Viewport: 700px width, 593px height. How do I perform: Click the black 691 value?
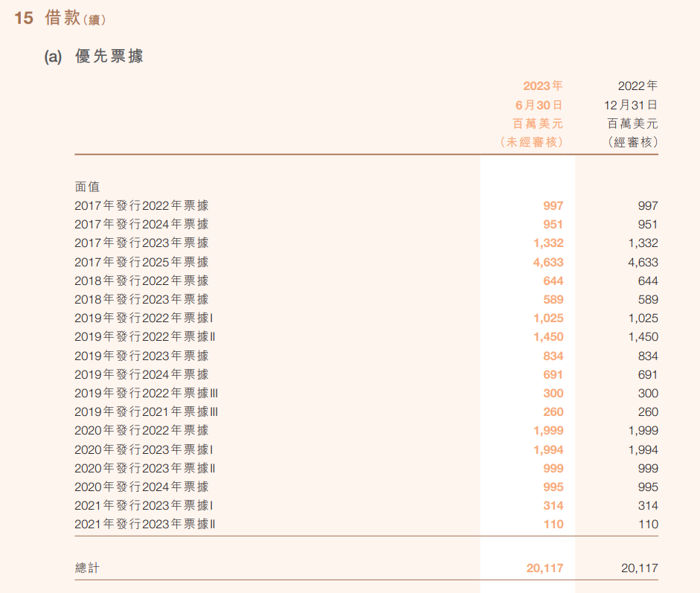coord(648,375)
